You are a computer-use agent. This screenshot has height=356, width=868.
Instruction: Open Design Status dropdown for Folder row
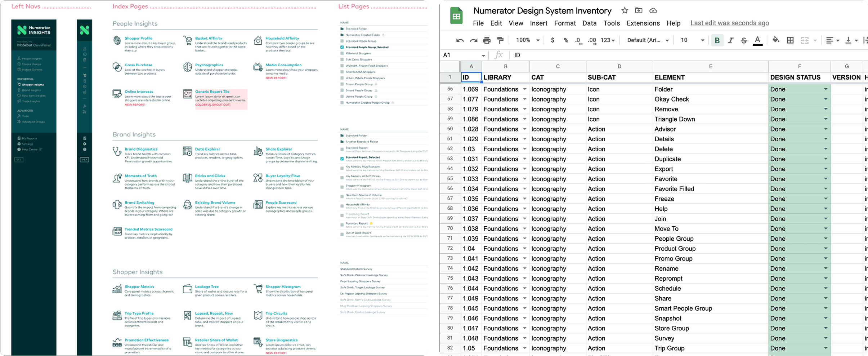pos(826,89)
